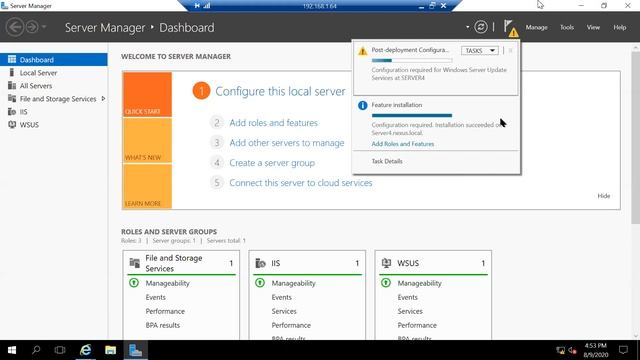Image resolution: width=640 pixels, height=360 pixels.
Task: Click the All Servers icon
Action: click(12, 86)
